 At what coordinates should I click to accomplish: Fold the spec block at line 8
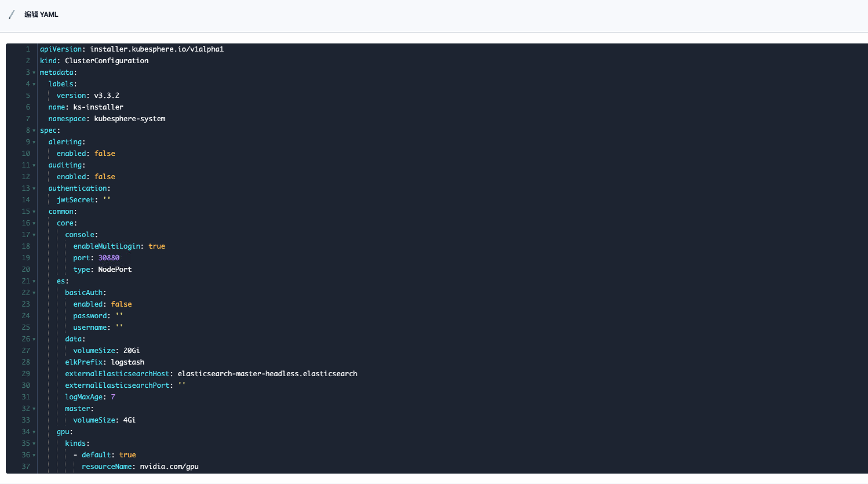pos(34,130)
